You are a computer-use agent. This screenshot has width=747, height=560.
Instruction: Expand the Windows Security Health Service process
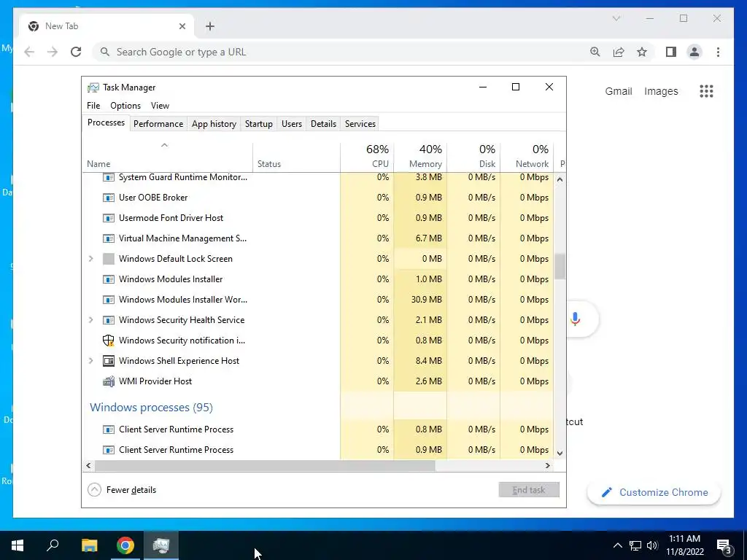90,320
